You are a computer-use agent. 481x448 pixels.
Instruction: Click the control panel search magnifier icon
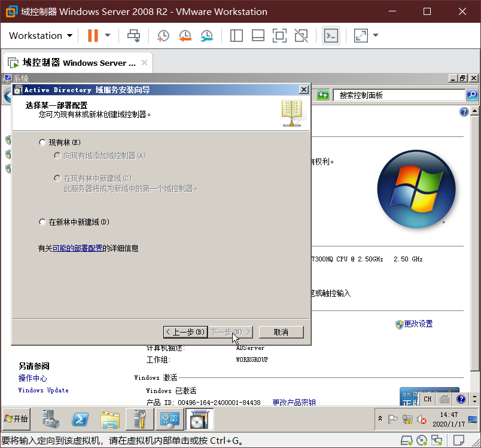[x=472, y=95]
